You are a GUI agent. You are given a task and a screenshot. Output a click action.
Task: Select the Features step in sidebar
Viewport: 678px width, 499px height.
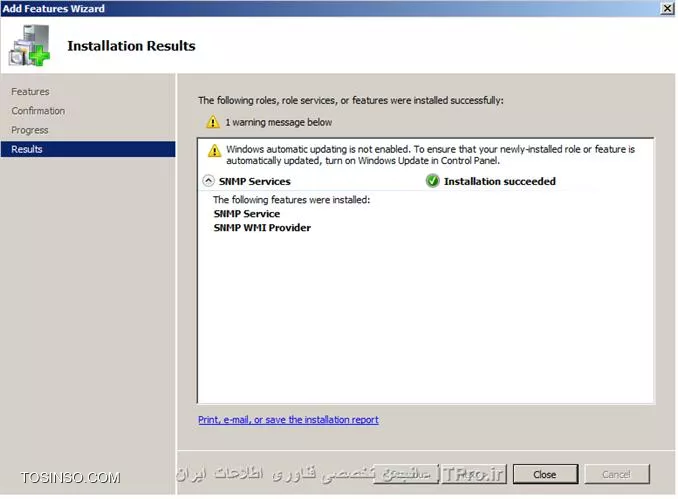(30, 92)
